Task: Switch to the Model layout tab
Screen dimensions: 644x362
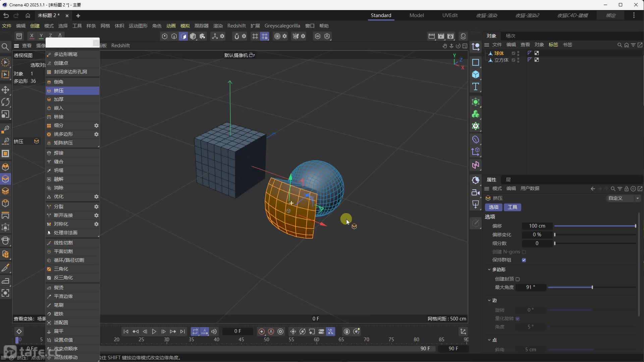Action: (417, 15)
